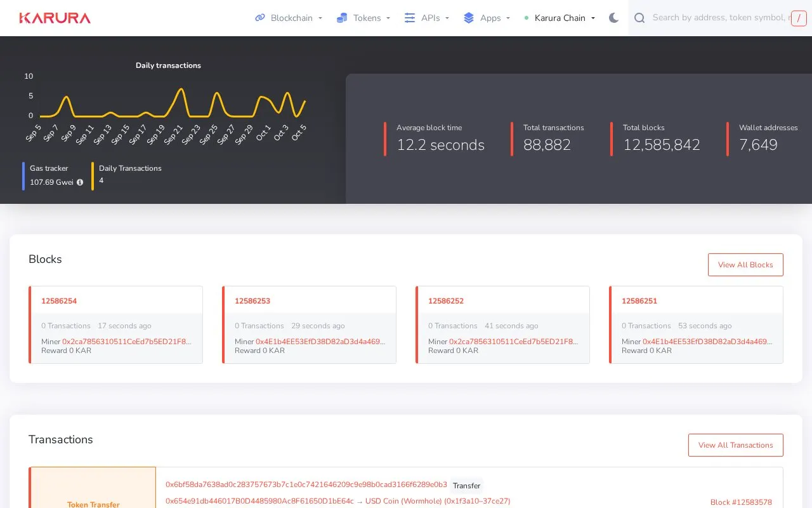Screen dimensions: 812x508
Task: Open sender address 0x654e91db446017...
Action: (259, 501)
